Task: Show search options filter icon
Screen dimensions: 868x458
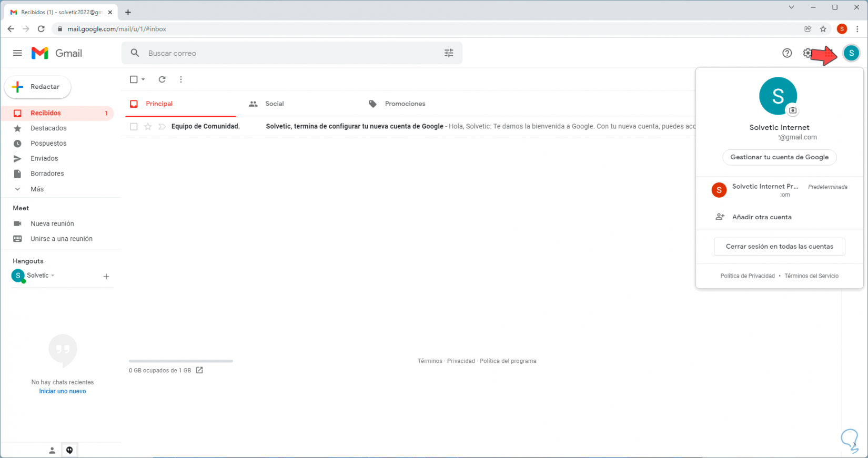Action: [449, 53]
